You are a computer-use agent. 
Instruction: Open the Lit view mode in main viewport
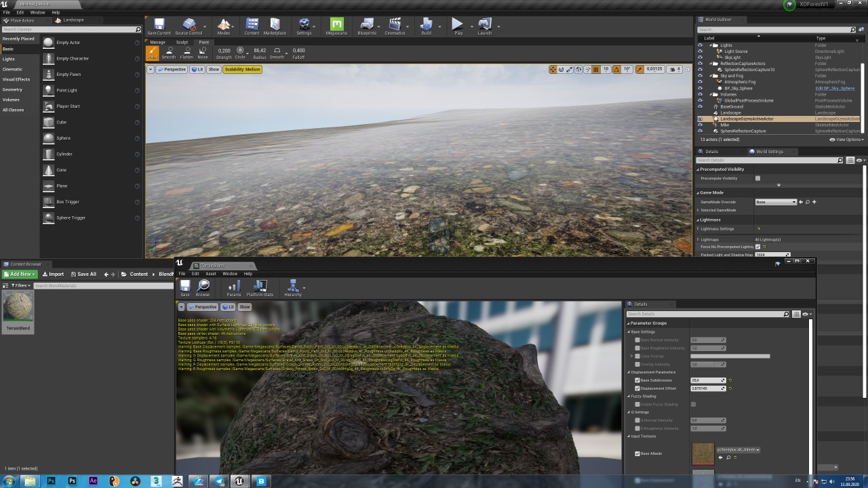point(197,70)
